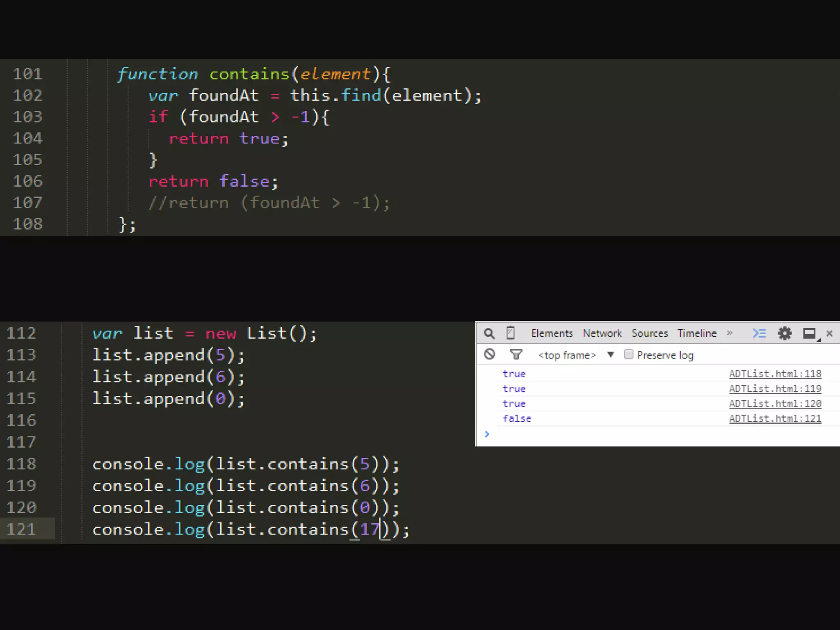Click 'foundAt' variable on line 102
Viewport: 840px width, 630px height.
point(224,96)
